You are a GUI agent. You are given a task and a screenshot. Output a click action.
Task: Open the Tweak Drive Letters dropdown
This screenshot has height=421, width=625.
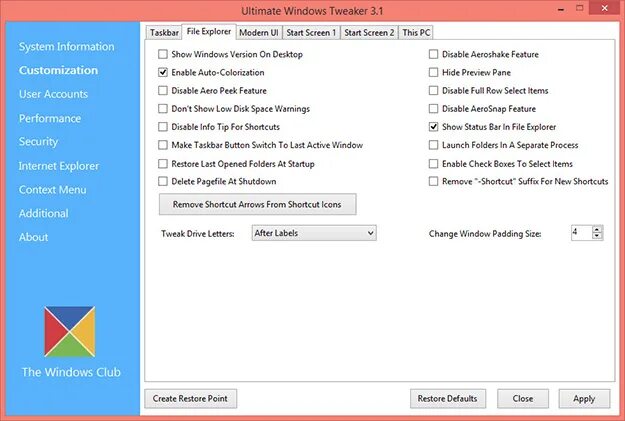click(314, 233)
